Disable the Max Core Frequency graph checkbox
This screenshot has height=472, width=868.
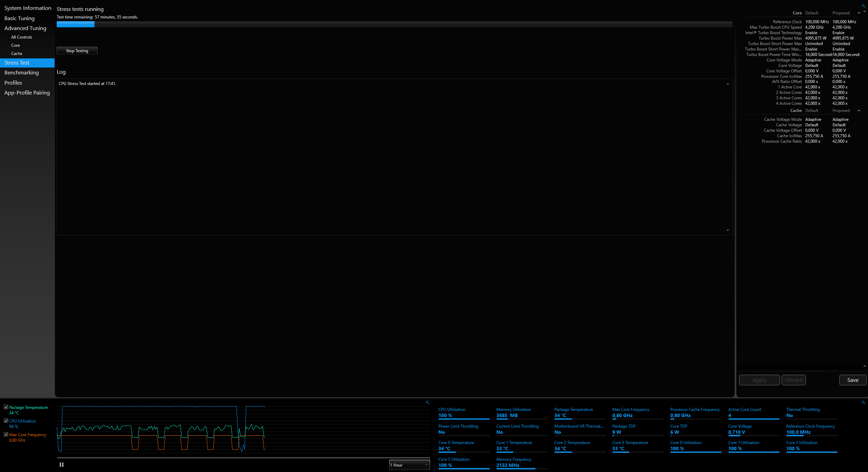(6, 434)
